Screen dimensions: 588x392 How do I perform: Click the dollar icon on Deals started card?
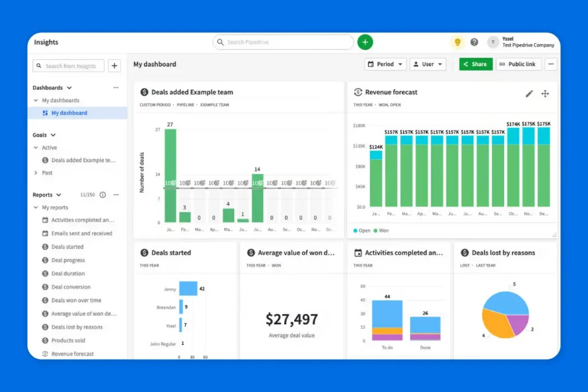tap(144, 253)
